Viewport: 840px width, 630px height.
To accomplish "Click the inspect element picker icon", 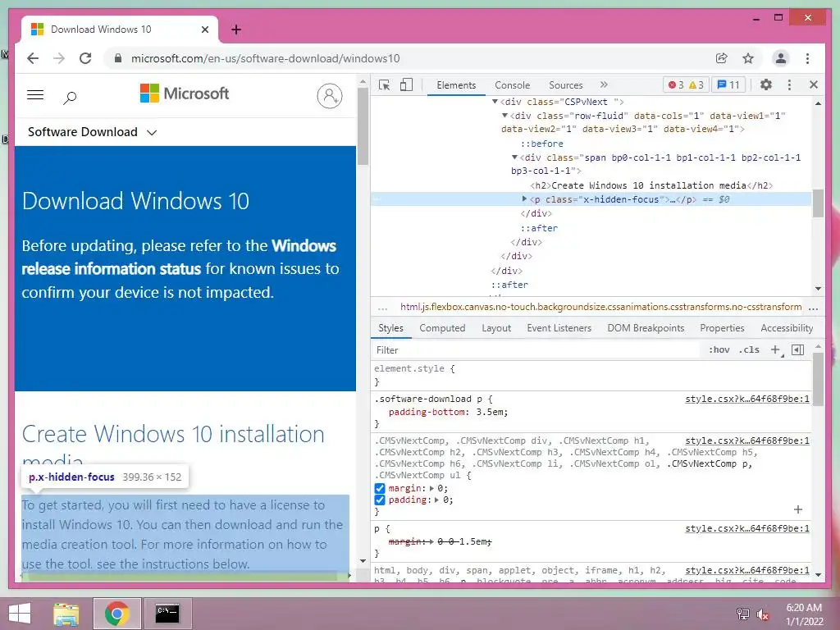I will point(384,84).
